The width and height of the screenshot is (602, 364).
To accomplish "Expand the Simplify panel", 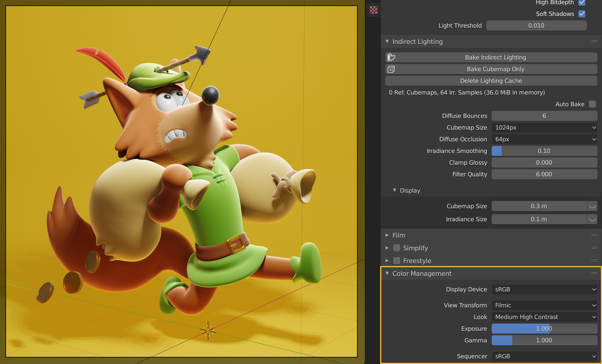I will [387, 248].
